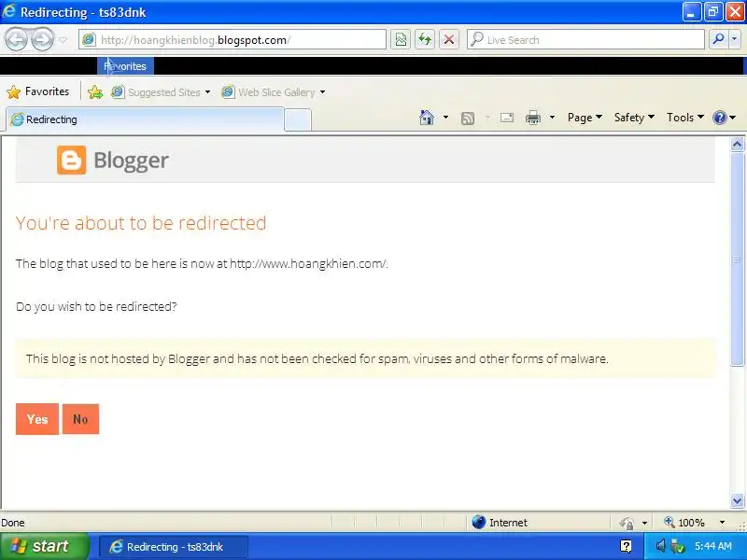Open the Windows Start menu
Screen dimensions: 747x560
(44, 546)
